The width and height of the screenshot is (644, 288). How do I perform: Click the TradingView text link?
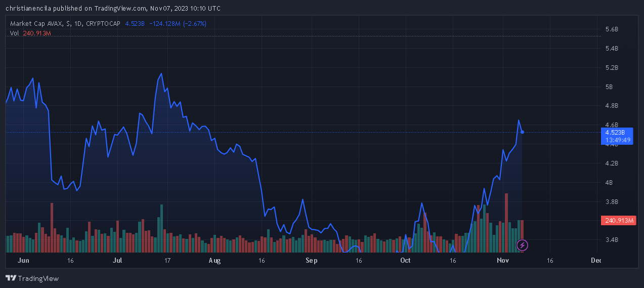(x=38, y=278)
